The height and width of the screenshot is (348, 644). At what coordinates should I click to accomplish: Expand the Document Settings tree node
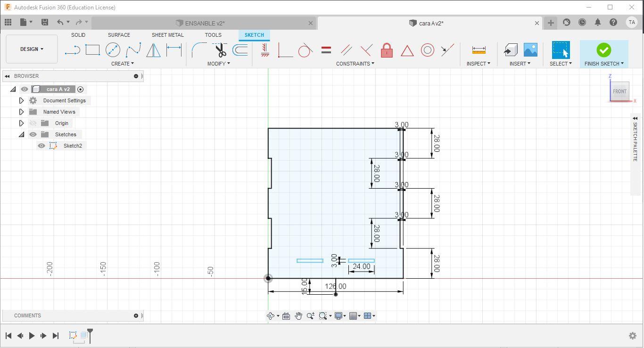click(x=21, y=100)
